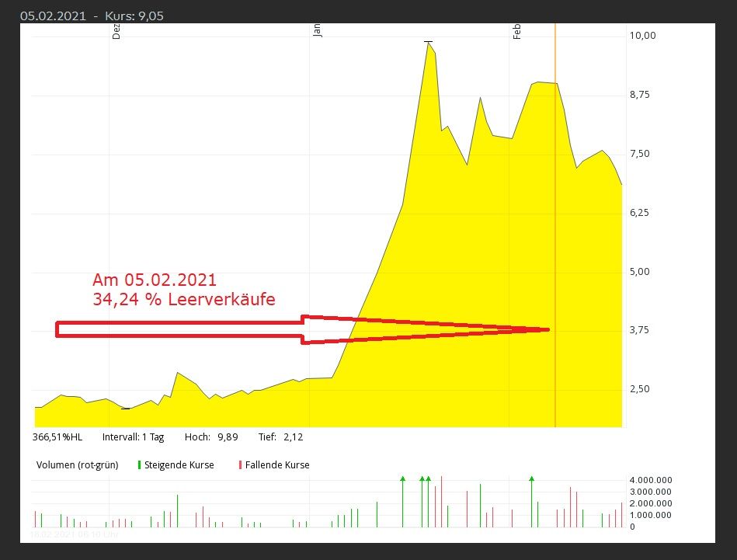737x560 pixels.
Task: Toggle the Volumen (rot-grün) display
Action: click(77, 464)
